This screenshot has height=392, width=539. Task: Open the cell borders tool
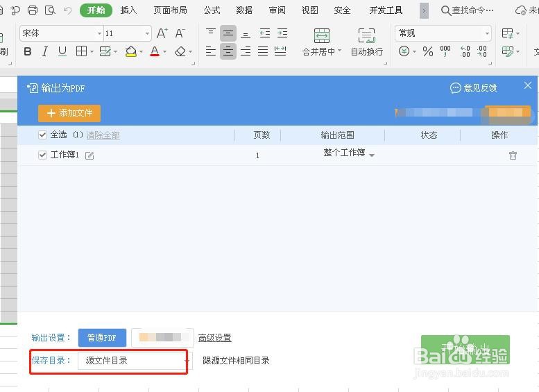[81, 51]
